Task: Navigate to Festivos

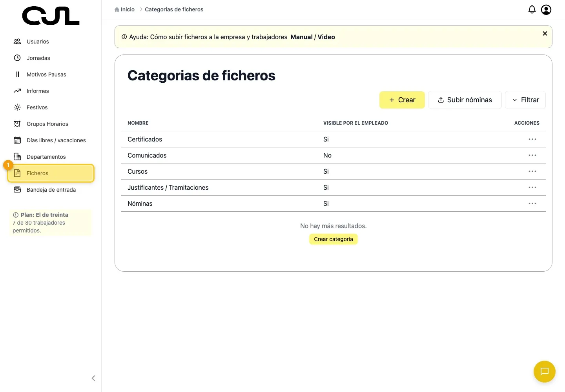Action: click(x=51, y=107)
